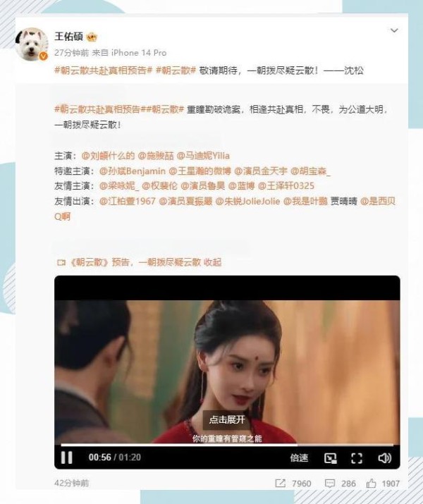This screenshot has height=504, width=423.
Task: Pause the video playback
Action: coord(66,457)
